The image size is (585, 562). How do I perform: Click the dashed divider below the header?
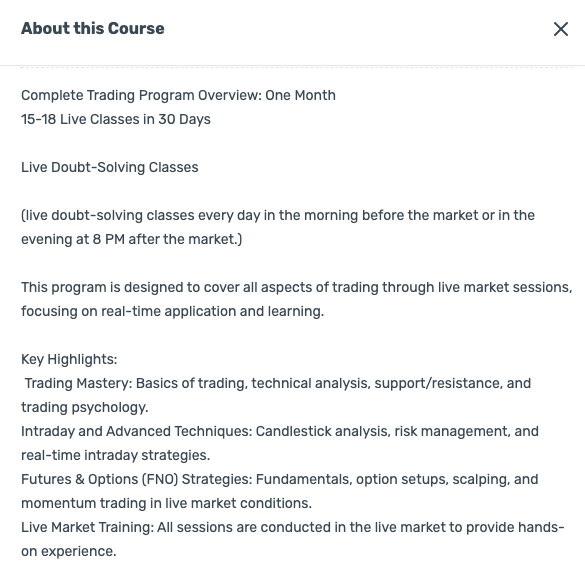(297, 68)
